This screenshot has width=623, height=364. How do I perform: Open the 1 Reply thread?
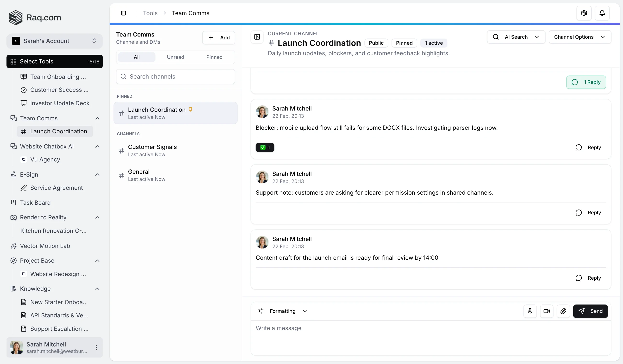(586, 82)
